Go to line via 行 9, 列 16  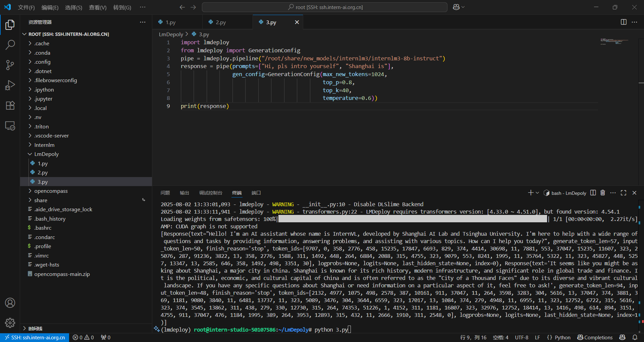pyautogui.click(x=473, y=337)
